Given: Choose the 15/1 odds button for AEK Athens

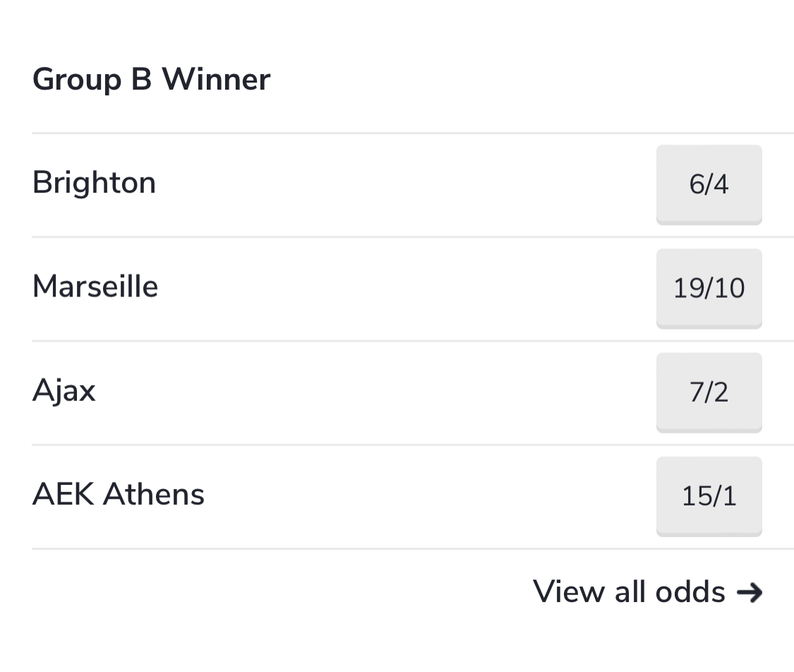Looking at the screenshot, I should (x=709, y=497).
